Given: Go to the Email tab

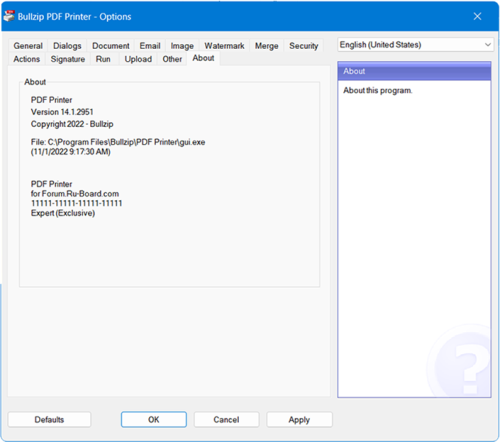Looking at the screenshot, I should tap(150, 46).
